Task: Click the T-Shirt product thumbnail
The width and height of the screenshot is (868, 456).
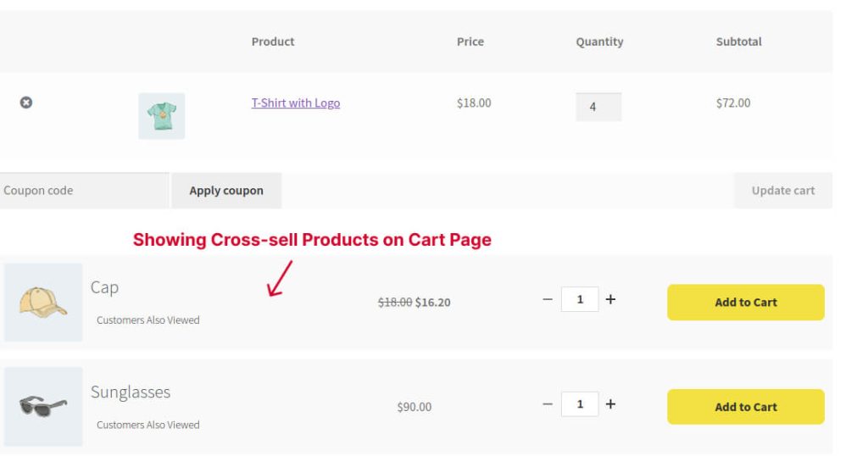Action: [x=161, y=116]
